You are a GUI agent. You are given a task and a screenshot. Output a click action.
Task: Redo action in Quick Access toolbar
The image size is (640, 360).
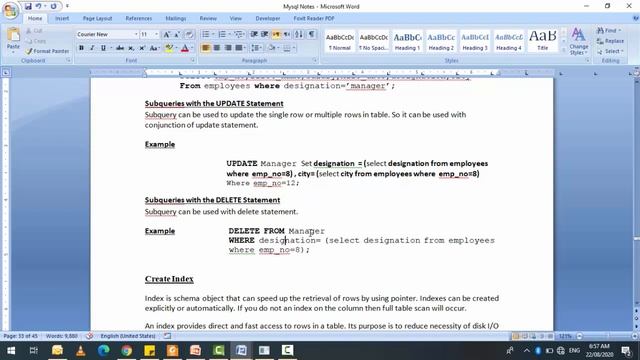[x=53, y=6]
